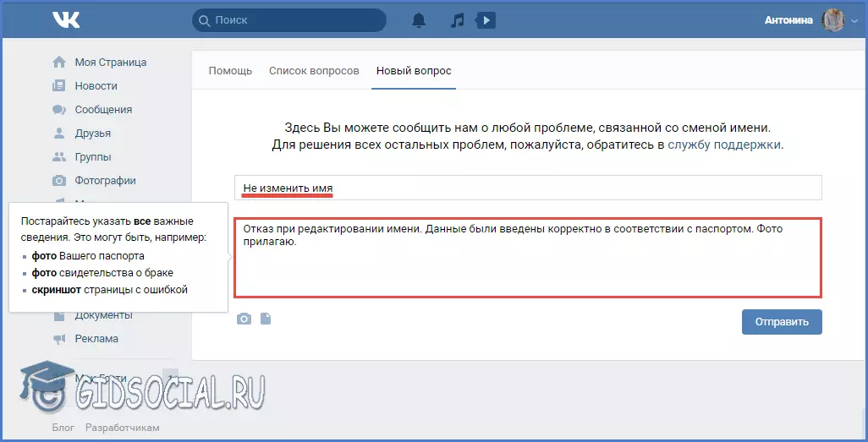Click the home icon for Моя Страница
Image resolution: width=868 pixels, height=442 pixels.
pos(59,62)
